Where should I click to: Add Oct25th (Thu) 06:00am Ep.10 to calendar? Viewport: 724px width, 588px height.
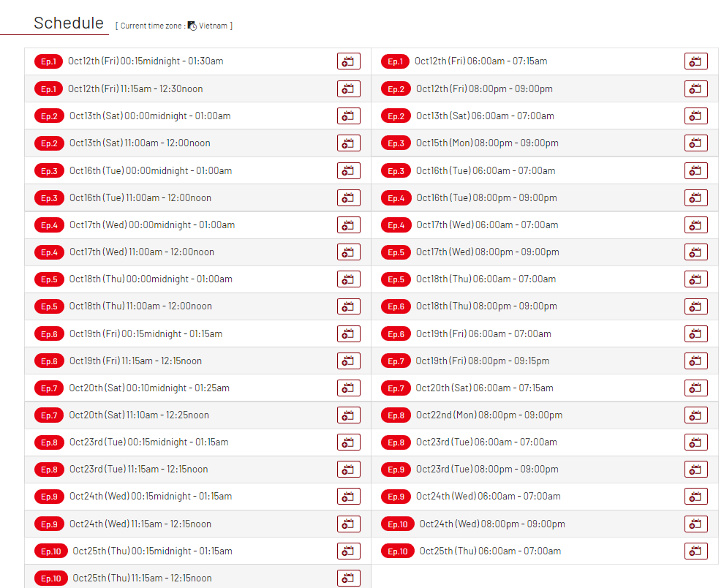pyautogui.click(x=695, y=551)
